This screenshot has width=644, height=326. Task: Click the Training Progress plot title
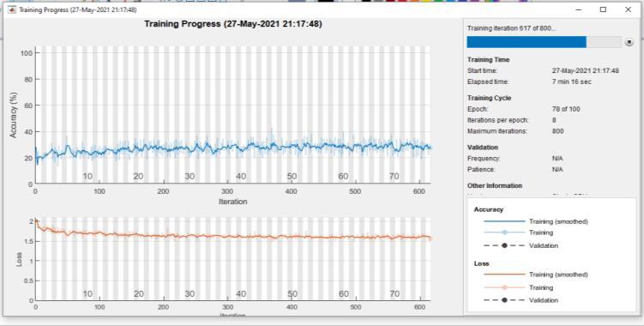point(233,24)
